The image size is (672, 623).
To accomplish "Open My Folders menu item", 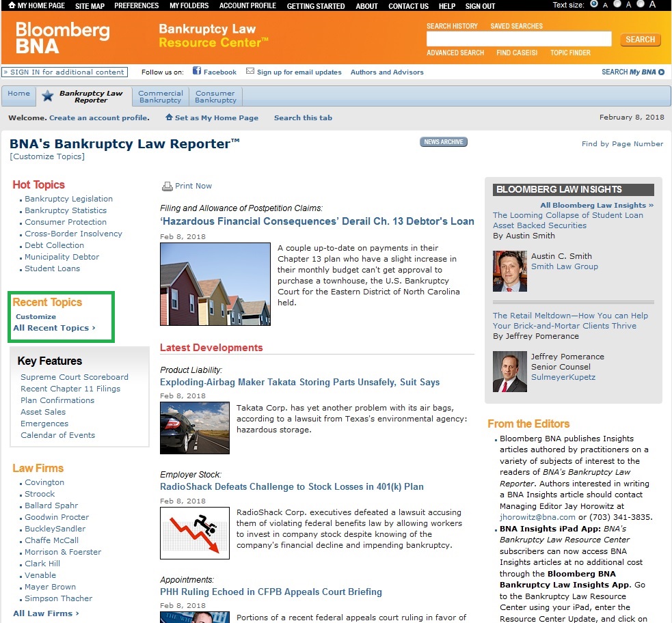I will 189,6.
